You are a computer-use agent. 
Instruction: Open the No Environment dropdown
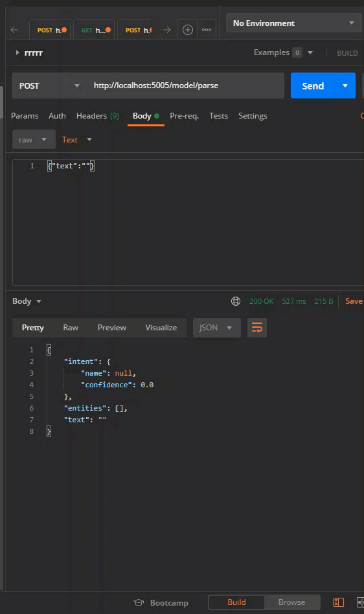(x=294, y=23)
